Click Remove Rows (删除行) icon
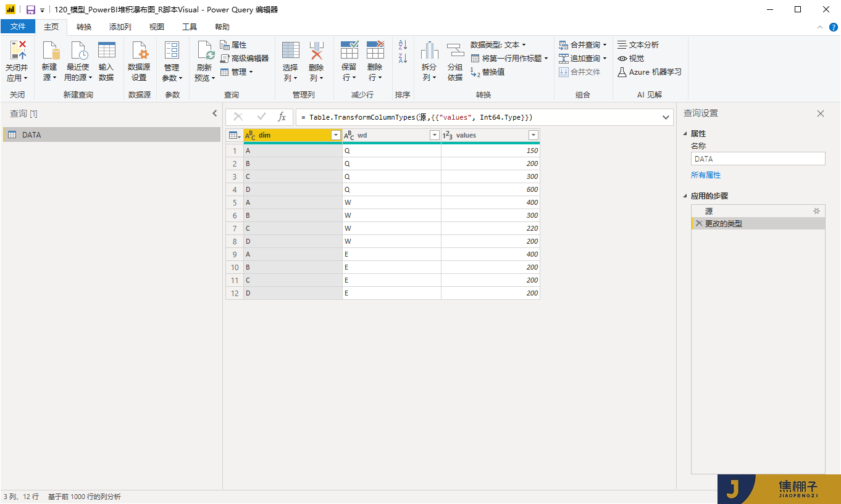 [375, 51]
